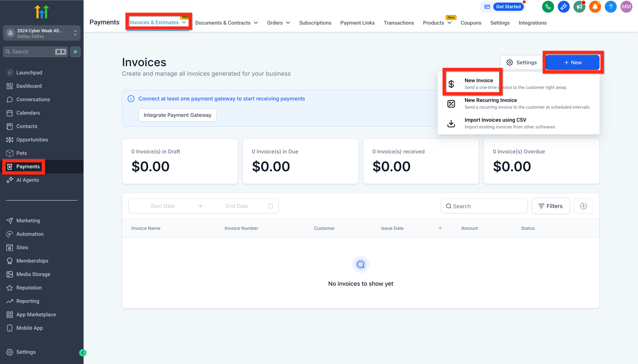Select Launchpad in the sidebar

click(29, 72)
